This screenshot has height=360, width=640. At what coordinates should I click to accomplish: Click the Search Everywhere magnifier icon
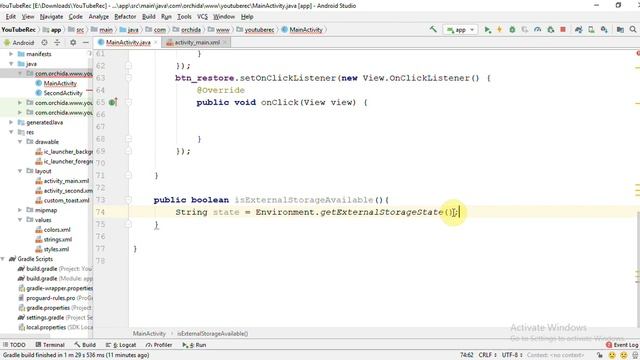click(633, 29)
